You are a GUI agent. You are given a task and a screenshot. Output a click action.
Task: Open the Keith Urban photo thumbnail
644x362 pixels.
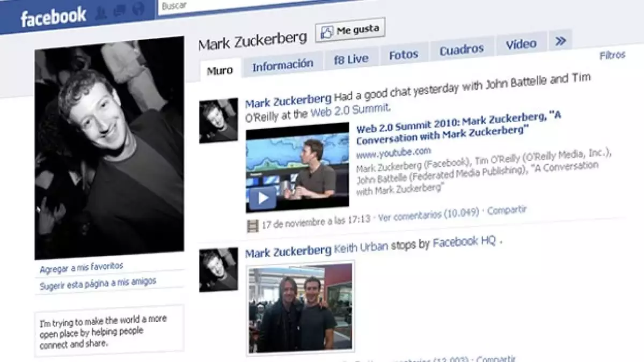click(x=300, y=308)
